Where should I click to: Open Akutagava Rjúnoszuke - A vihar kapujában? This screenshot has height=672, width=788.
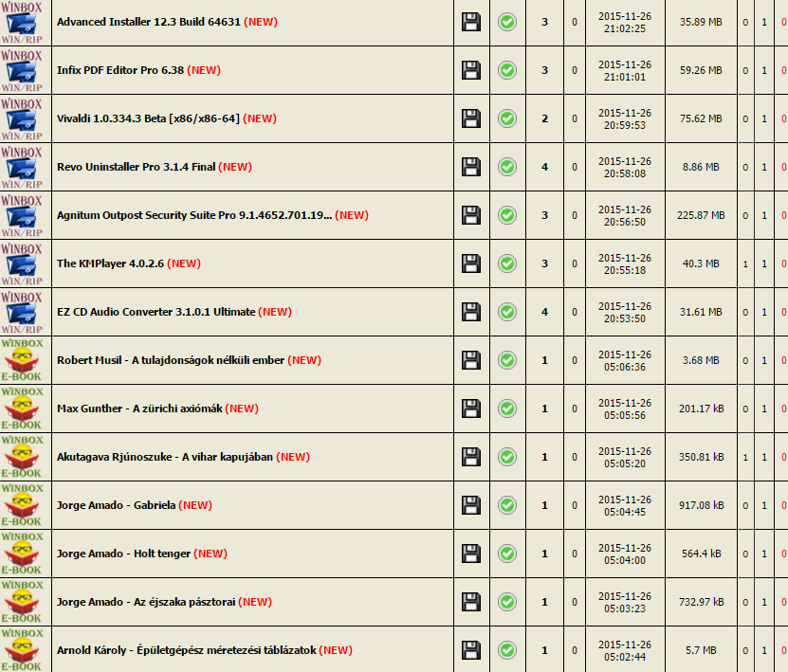pyautogui.click(x=165, y=457)
